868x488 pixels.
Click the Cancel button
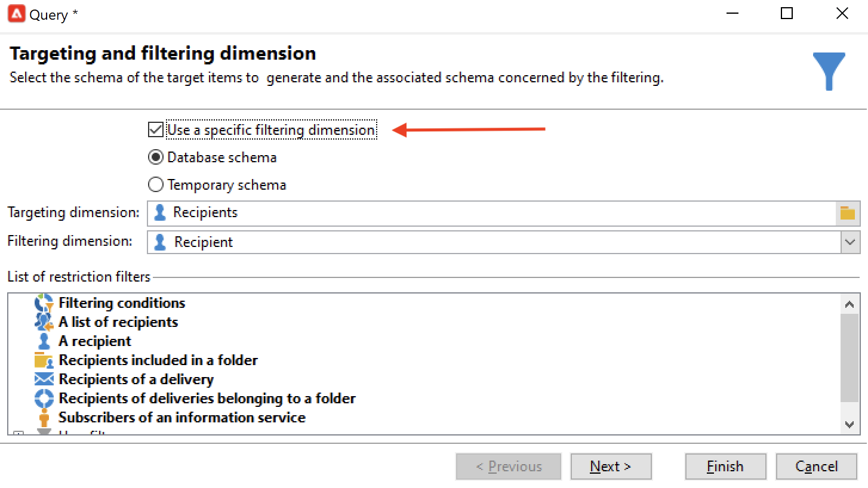click(x=817, y=467)
